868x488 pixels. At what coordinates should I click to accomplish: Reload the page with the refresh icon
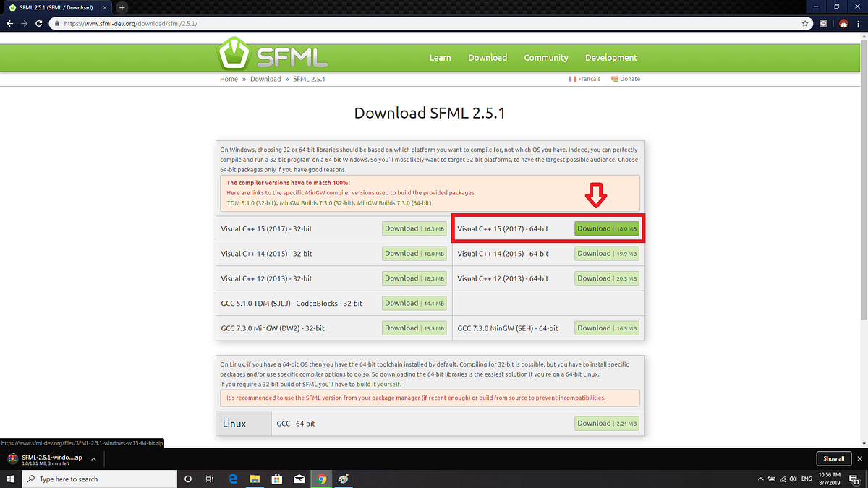[x=41, y=23]
